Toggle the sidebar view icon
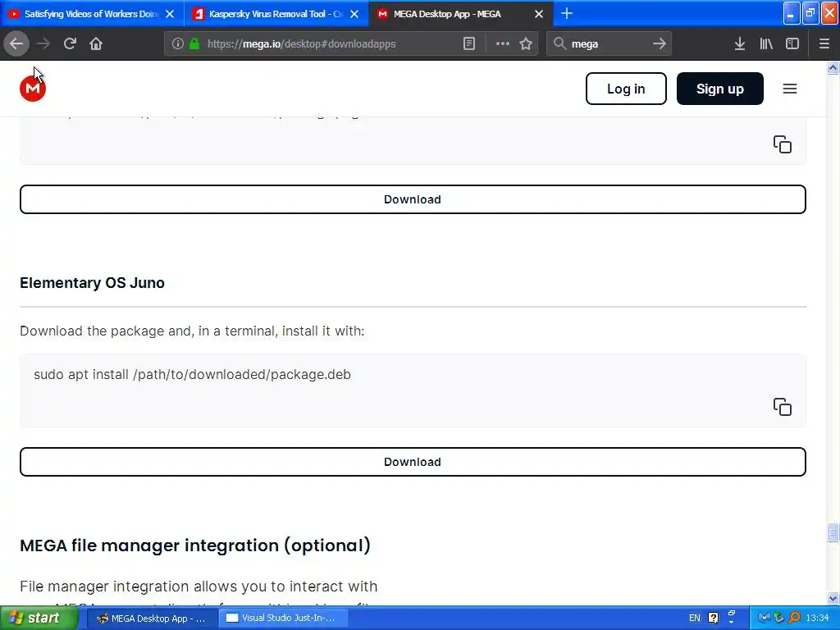Screen dimensions: 840x630 (x=792, y=44)
